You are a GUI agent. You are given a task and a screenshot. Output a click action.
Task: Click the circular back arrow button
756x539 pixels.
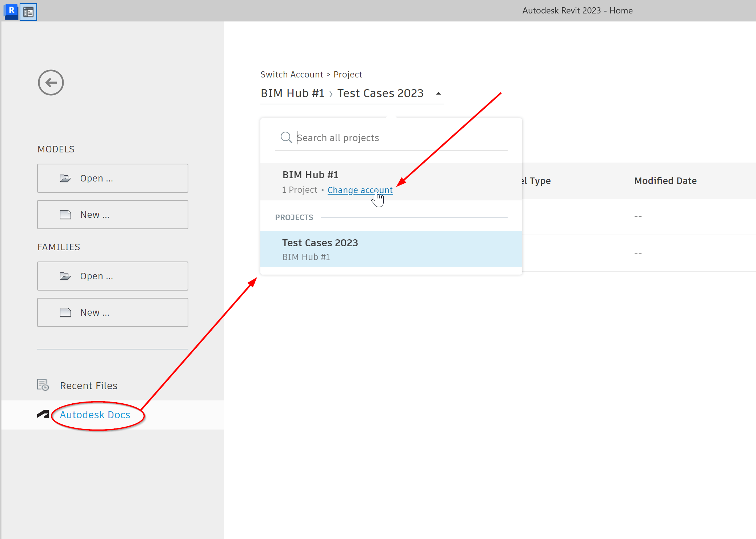(x=51, y=83)
